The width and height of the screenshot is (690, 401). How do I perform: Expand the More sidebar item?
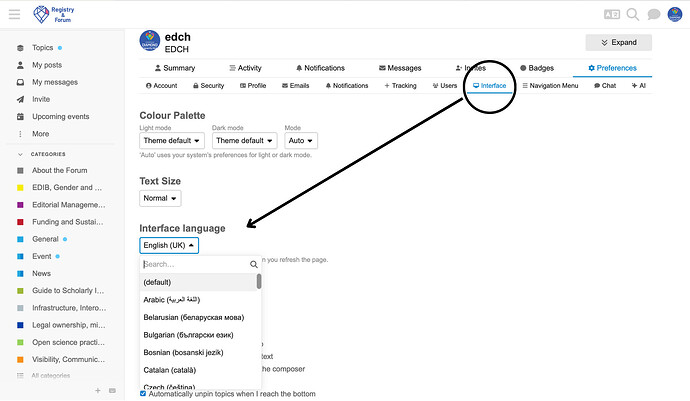(40, 134)
